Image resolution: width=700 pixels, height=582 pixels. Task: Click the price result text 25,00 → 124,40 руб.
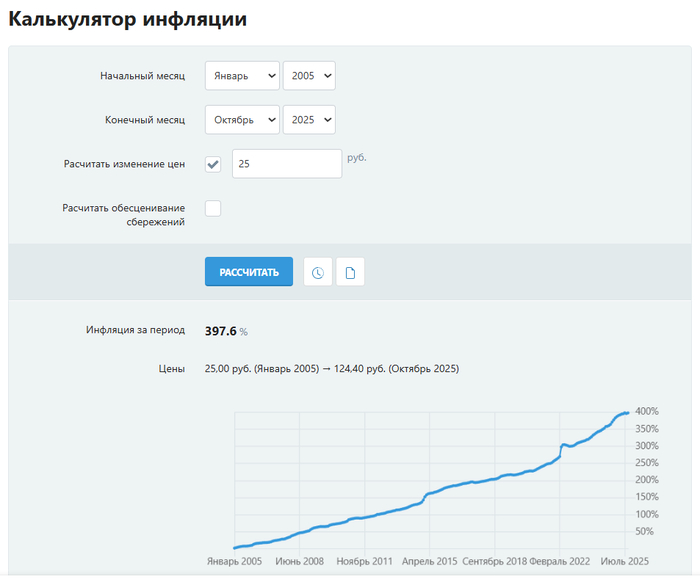point(331,369)
